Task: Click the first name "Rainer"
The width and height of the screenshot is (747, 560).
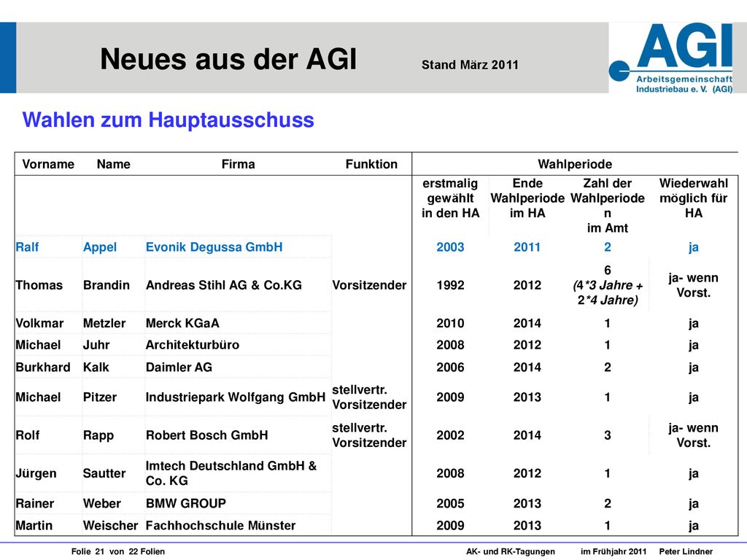Action: [x=35, y=503]
